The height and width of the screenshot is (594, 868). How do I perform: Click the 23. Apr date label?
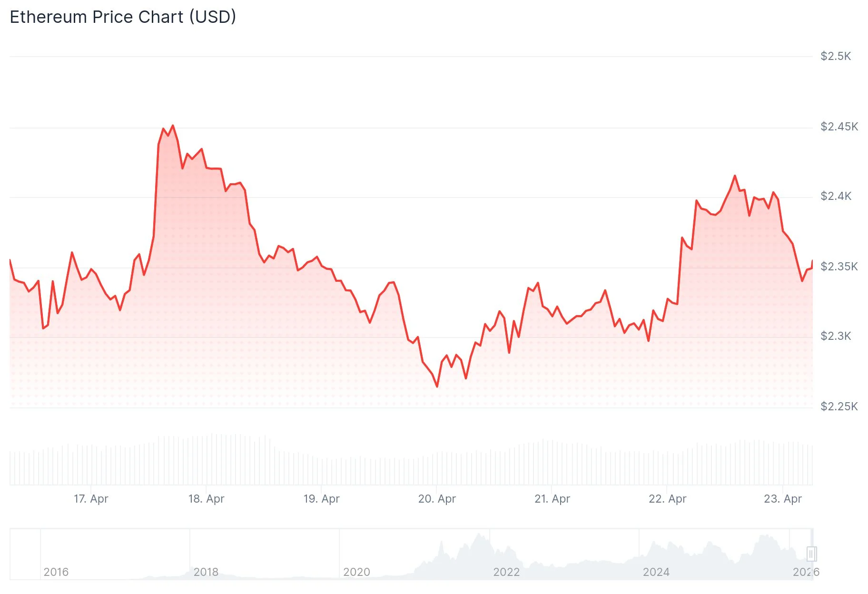(782, 499)
